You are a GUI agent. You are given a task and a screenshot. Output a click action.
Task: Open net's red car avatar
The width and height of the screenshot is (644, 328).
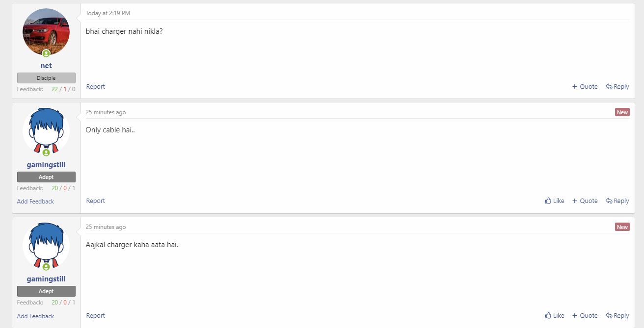click(x=46, y=32)
